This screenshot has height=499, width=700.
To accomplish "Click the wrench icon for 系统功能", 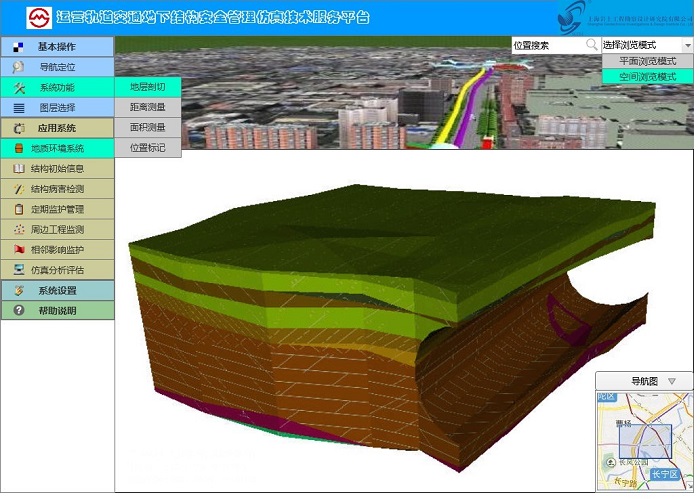I will 19,87.
